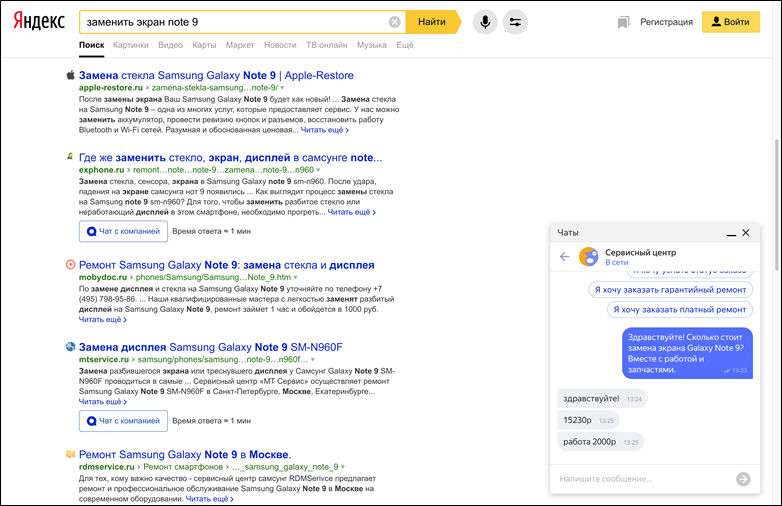
Task: Start voice search with the microphone icon
Action: click(485, 22)
